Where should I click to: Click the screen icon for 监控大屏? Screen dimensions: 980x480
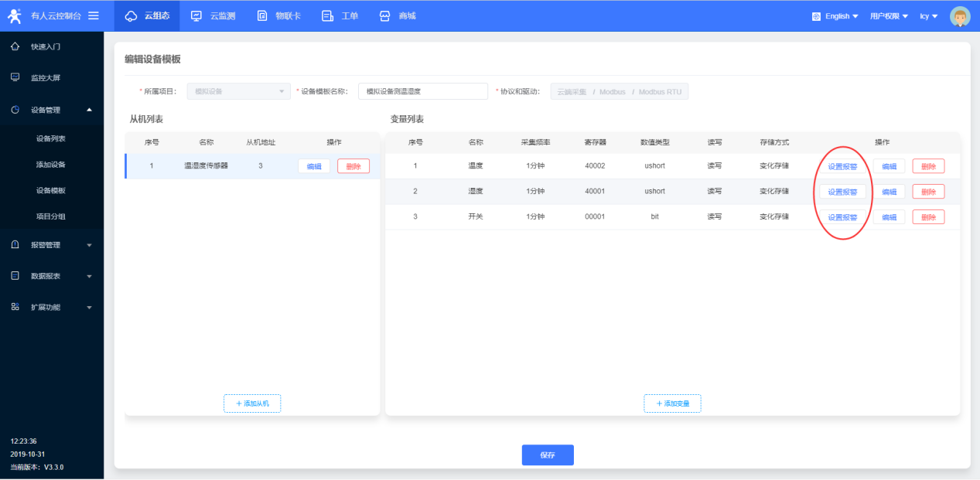[x=15, y=77]
